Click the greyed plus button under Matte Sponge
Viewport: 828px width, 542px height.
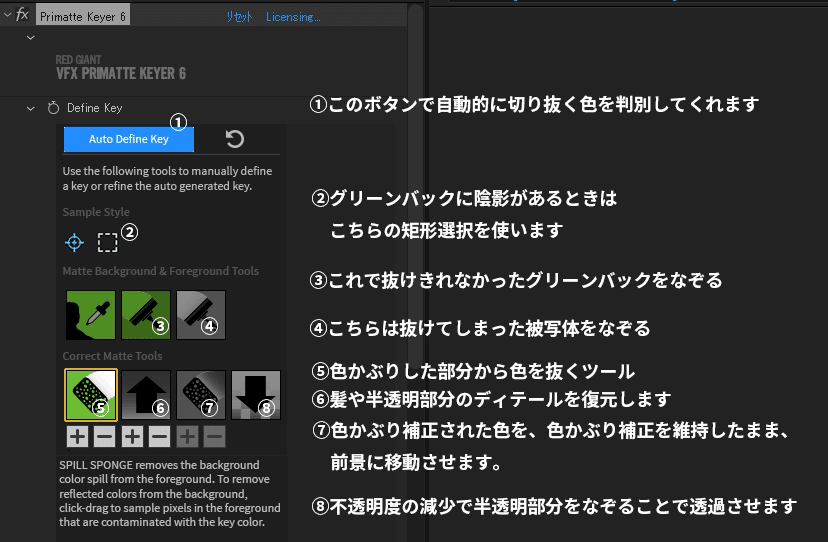[187, 437]
